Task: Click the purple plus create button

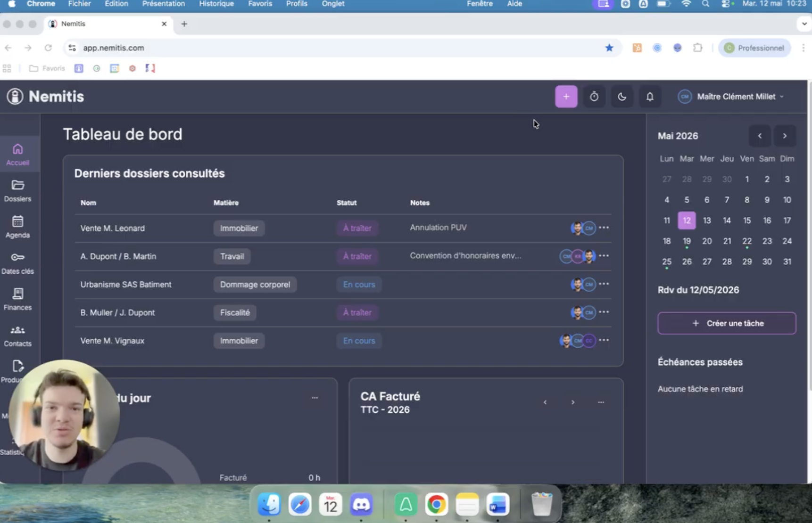Action: [x=566, y=97]
